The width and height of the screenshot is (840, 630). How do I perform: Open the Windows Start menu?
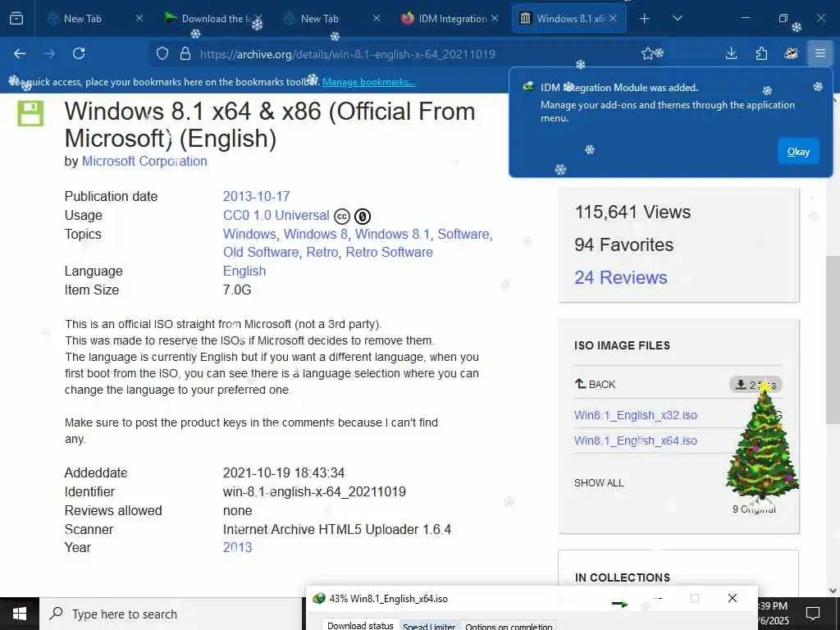(x=20, y=614)
